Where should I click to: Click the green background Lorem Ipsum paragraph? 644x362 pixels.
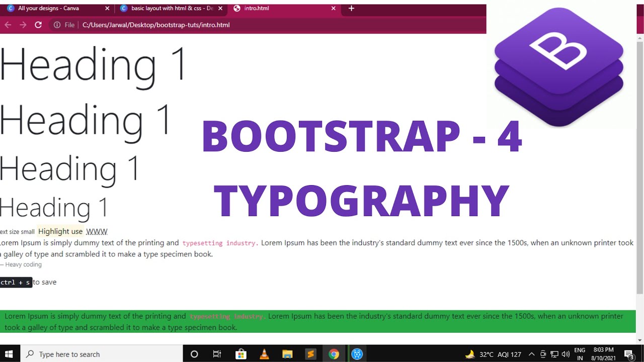coord(318,322)
